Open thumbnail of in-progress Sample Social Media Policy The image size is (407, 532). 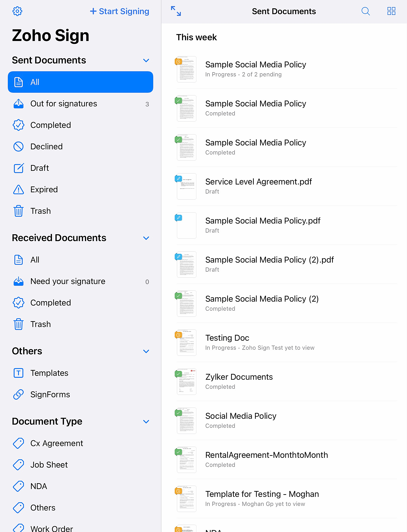pos(186,69)
